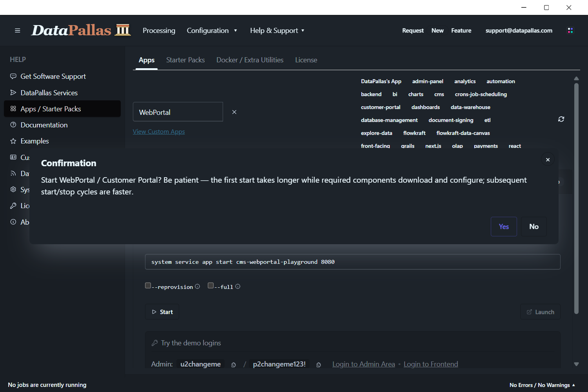Filter by the analytics tag

pyautogui.click(x=465, y=81)
